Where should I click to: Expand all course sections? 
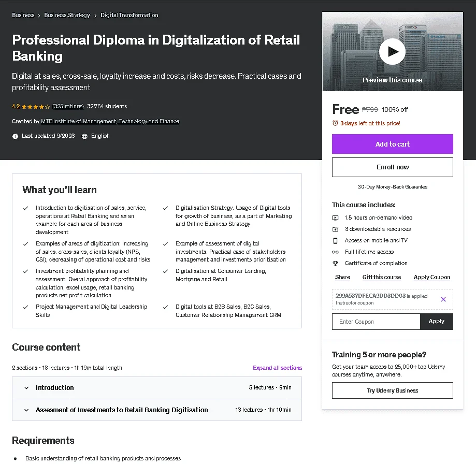point(277,368)
